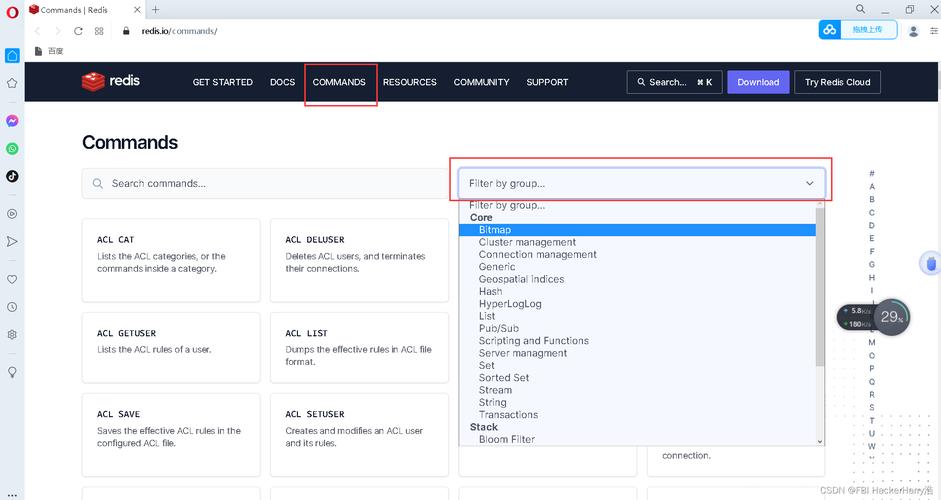Open the COMMANDS nav item
This screenshot has height=500, width=941.
click(x=339, y=82)
